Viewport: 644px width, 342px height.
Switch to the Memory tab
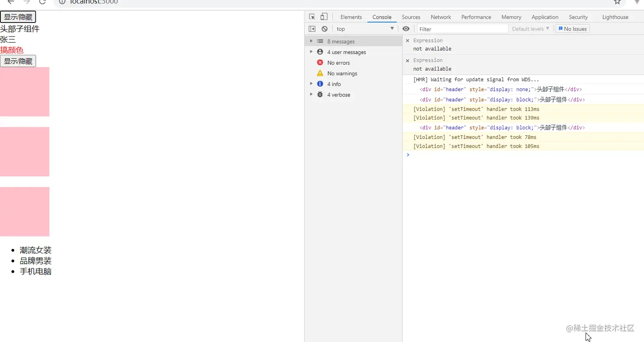(511, 17)
